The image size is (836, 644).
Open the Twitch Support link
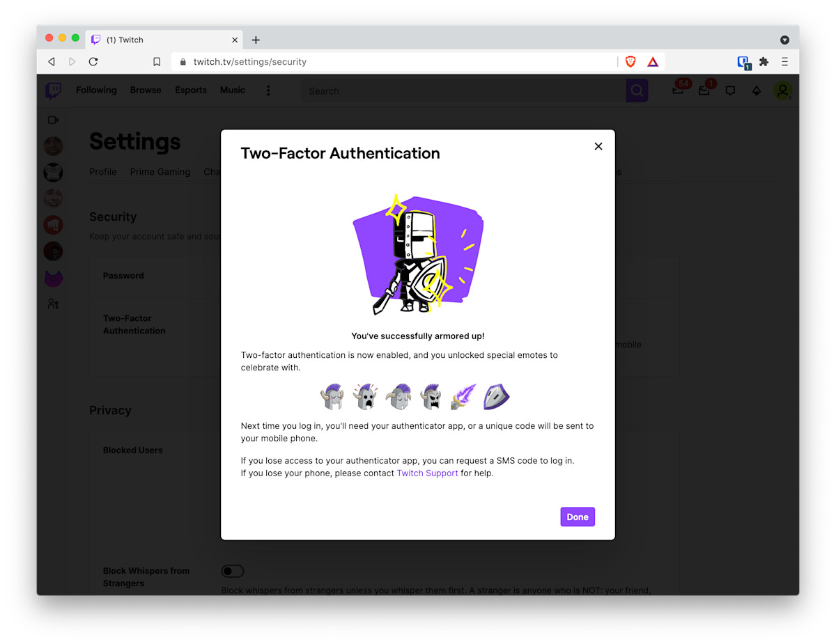tap(427, 473)
